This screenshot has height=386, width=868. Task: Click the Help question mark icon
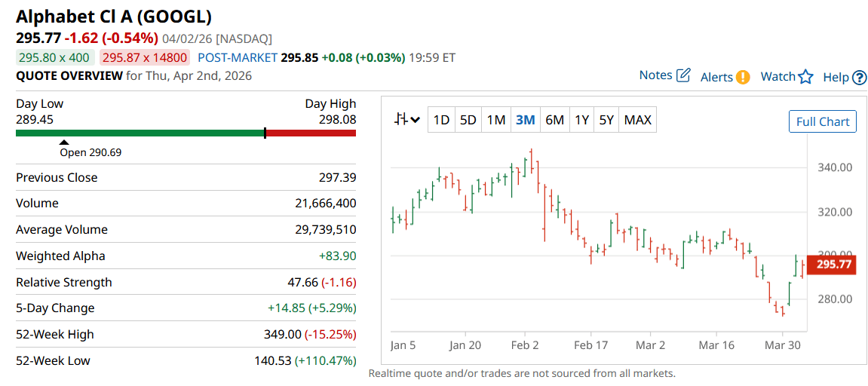click(859, 78)
